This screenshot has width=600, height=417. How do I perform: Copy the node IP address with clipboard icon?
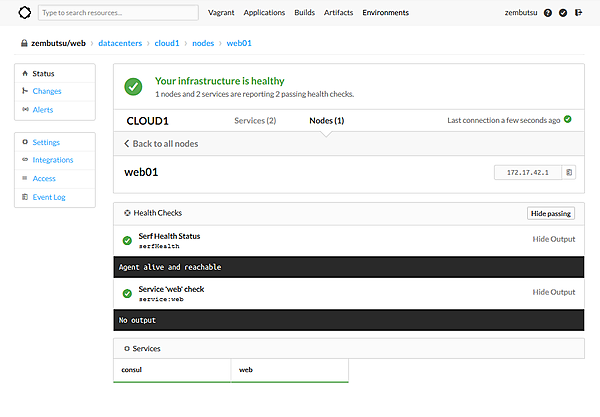click(569, 173)
